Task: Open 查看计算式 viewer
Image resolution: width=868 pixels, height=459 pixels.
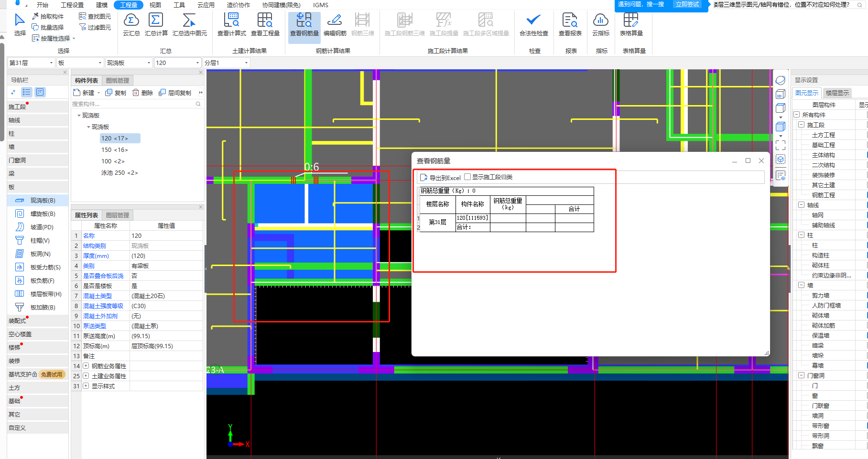Action: pyautogui.click(x=232, y=25)
